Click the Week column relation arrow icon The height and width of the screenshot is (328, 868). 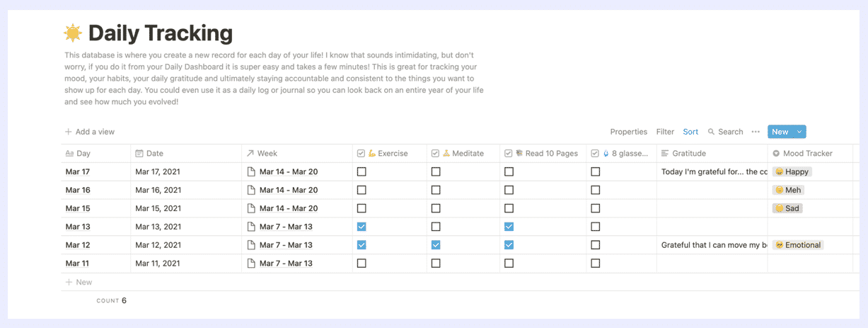pyautogui.click(x=250, y=153)
